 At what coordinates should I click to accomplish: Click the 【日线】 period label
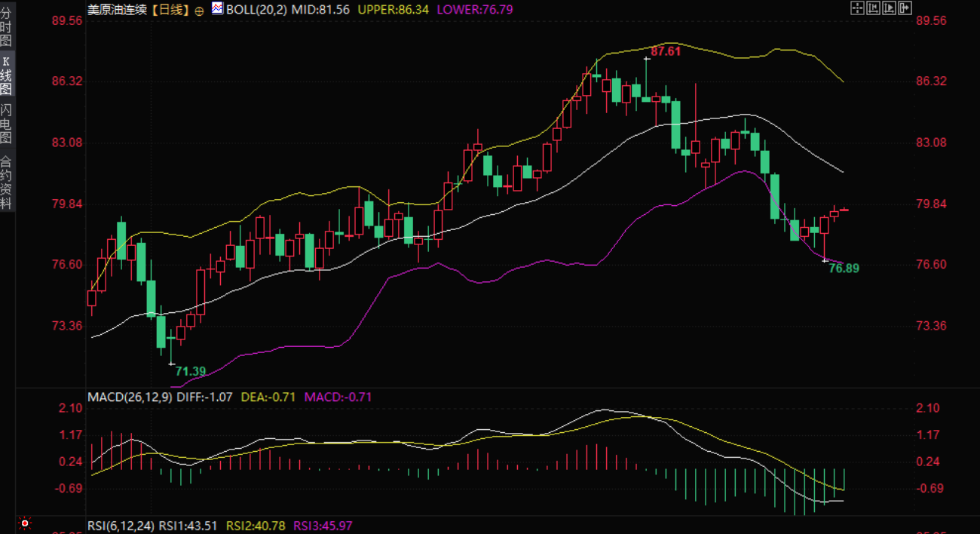[x=170, y=10]
